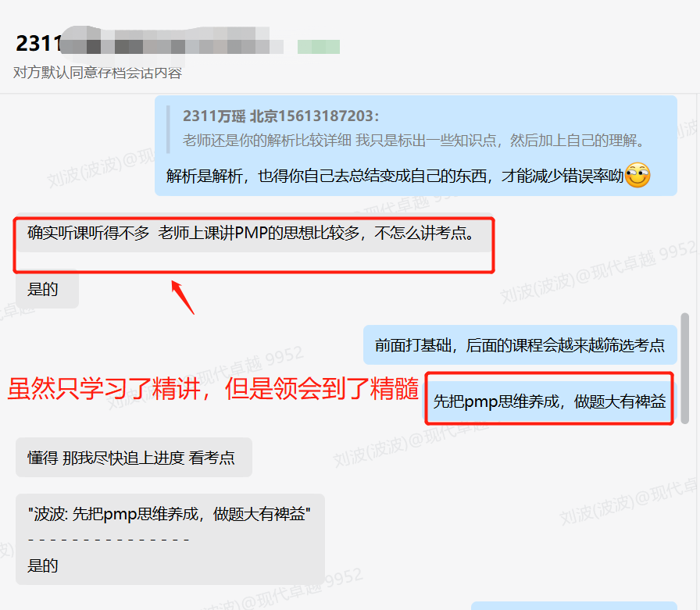Click '对方默认同意存档会话内容' notice text
The width and height of the screenshot is (700, 610).
click(98, 73)
